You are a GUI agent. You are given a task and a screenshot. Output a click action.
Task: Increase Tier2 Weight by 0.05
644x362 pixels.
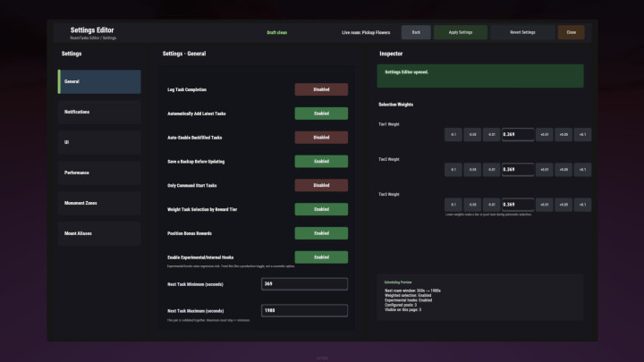pyautogui.click(x=563, y=170)
